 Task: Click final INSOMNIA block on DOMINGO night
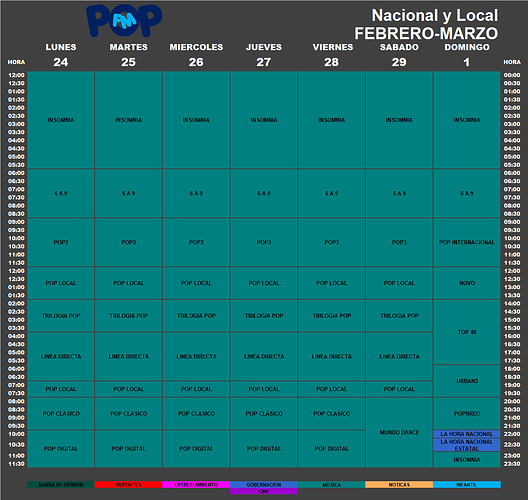[x=467, y=460]
